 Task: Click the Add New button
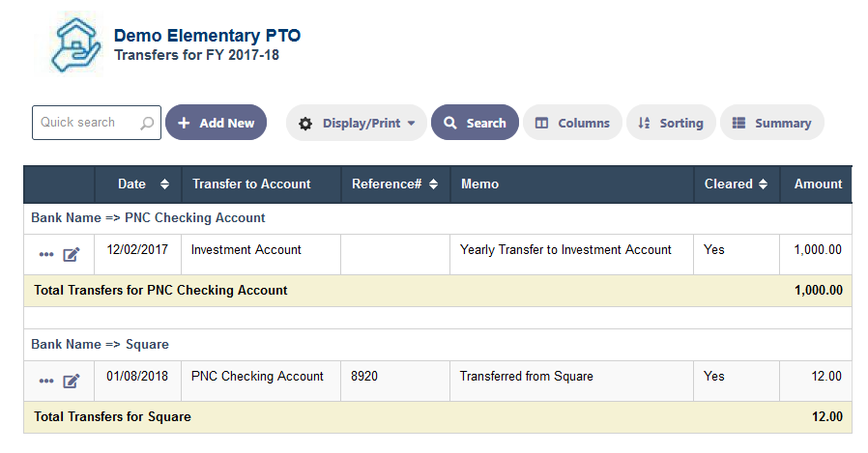216,123
